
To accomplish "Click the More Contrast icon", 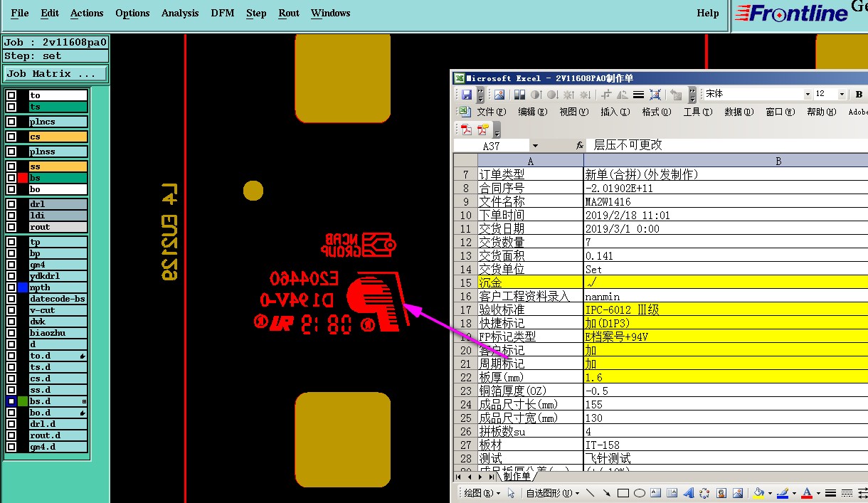I will [536, 95].
